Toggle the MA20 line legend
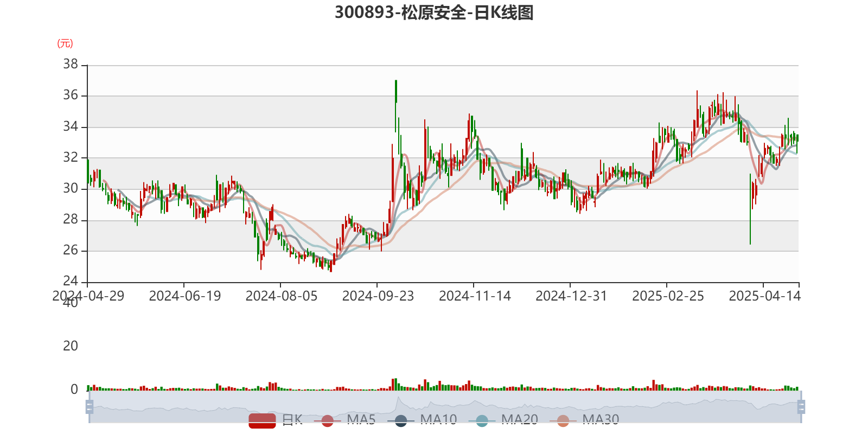This screenshot has width=868, height=434. (503, 420)
